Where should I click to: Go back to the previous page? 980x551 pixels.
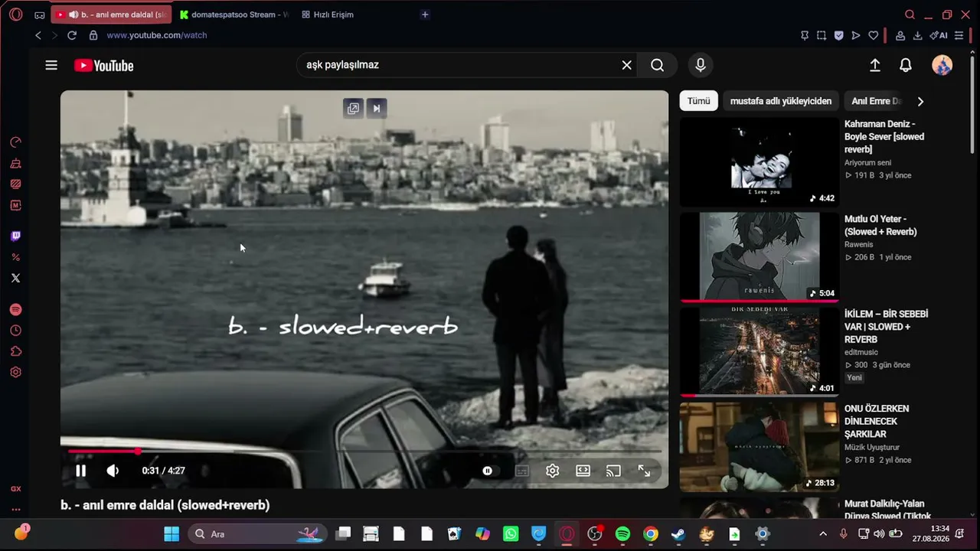pos(38,35)
